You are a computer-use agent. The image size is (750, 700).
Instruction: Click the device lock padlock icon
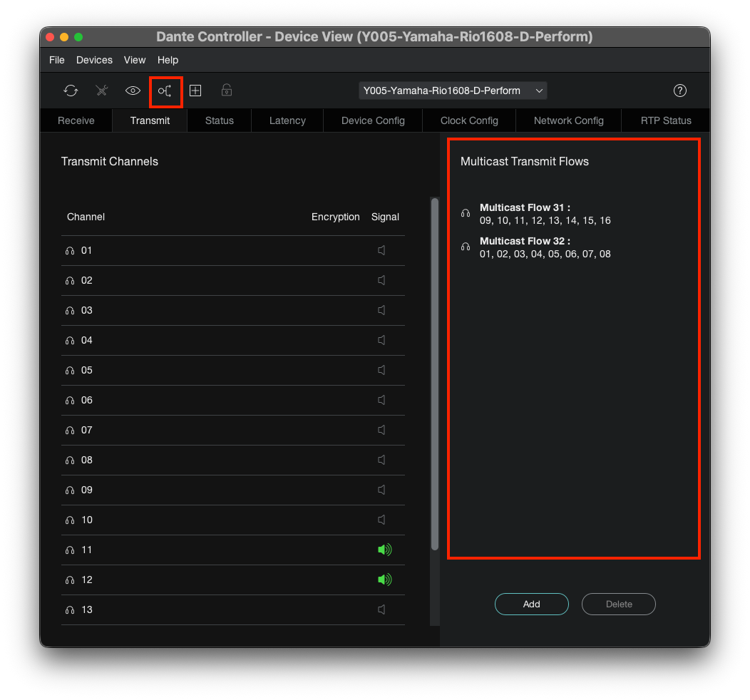pos(227,90)
